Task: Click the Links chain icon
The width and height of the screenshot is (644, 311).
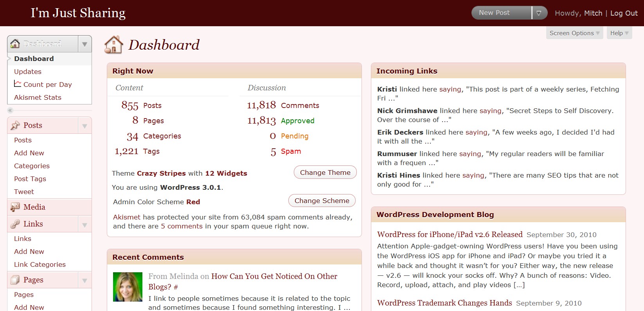Action: [x=15, y=224]
